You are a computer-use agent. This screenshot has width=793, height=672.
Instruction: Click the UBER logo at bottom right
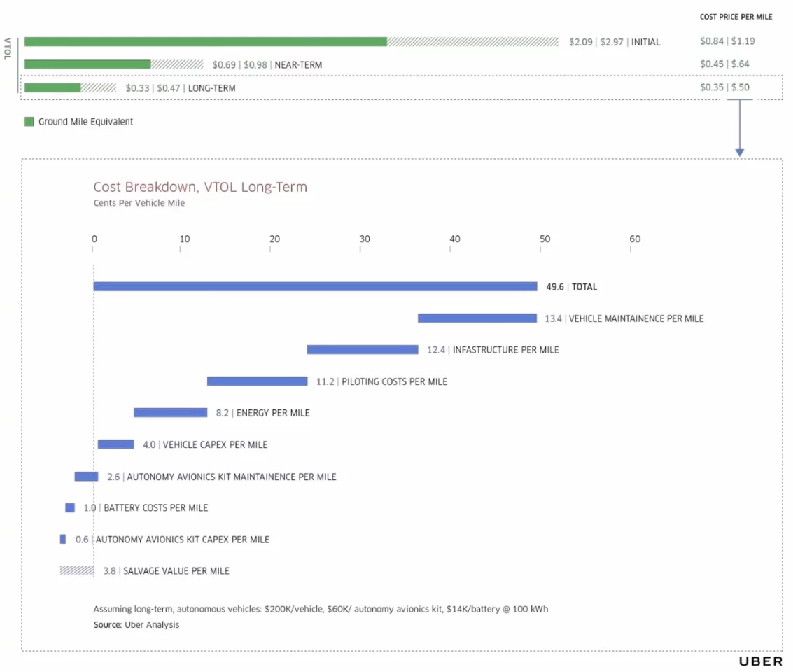759,661
